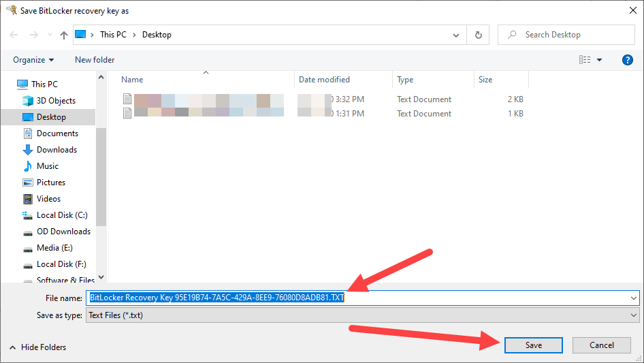Click the Downloads blue arrow icon
Screen dimensions: 644x363
click(28, 150)
